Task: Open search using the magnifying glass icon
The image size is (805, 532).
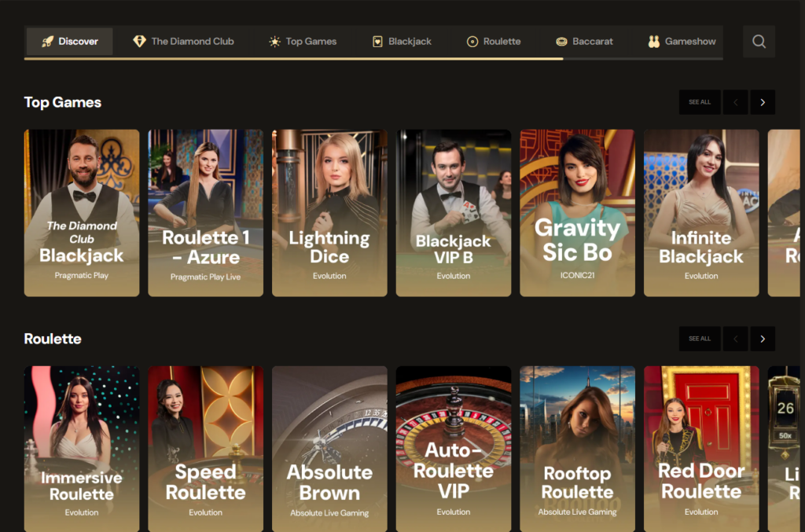Action: 758,41
